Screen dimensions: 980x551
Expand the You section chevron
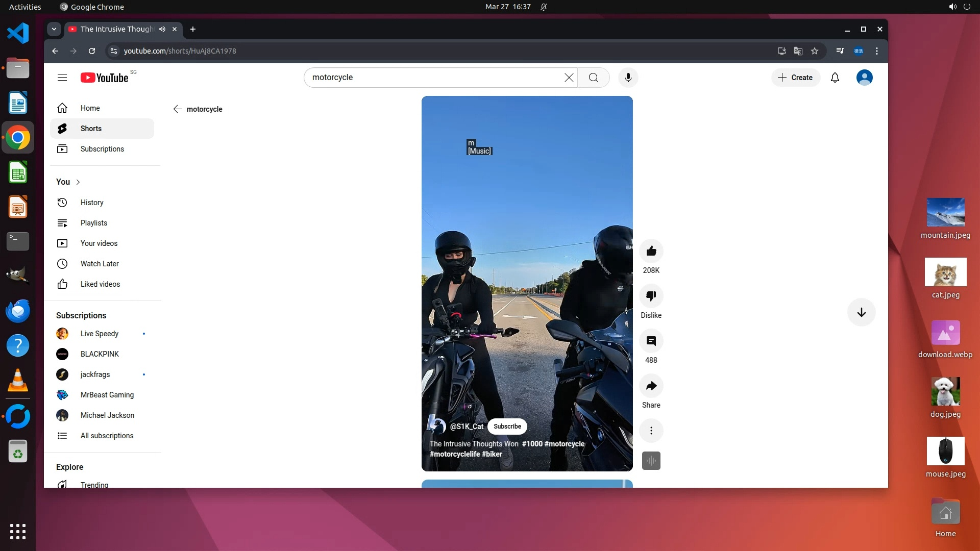tap(78, 182)
